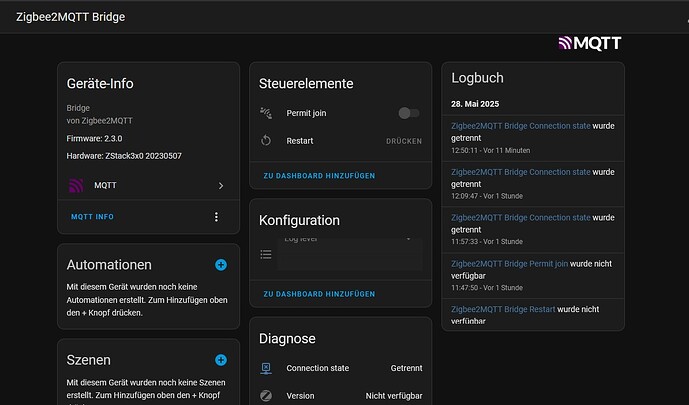Image resolution: width=689 pixels, height=405 pixels.
Task: Open Connection state log entry at 12:09:47
Action: click(521, 172)
